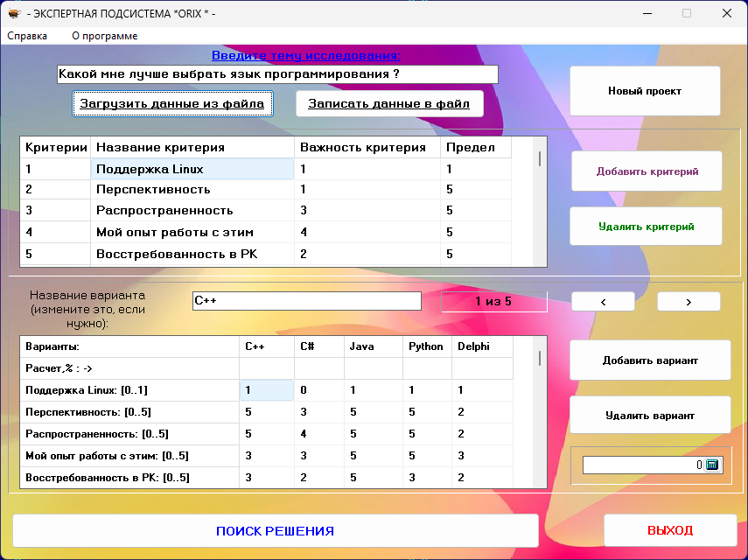Click importance value 3 for Распространенность
Screen dimensions: 748x560
click(367, 210)
